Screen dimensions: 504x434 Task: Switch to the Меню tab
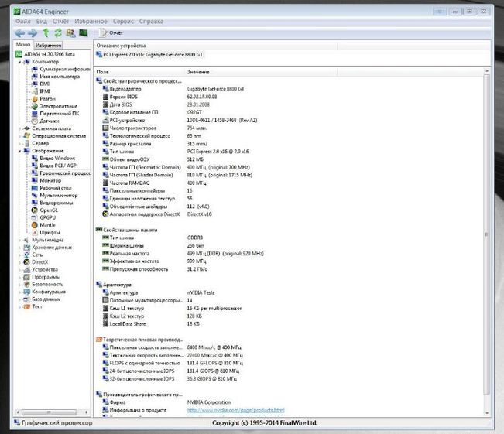23,44
